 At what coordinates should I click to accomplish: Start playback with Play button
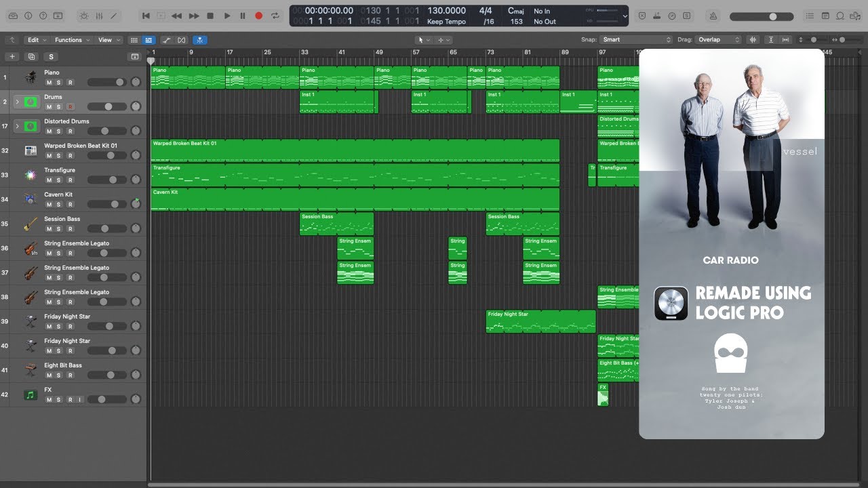226,15
